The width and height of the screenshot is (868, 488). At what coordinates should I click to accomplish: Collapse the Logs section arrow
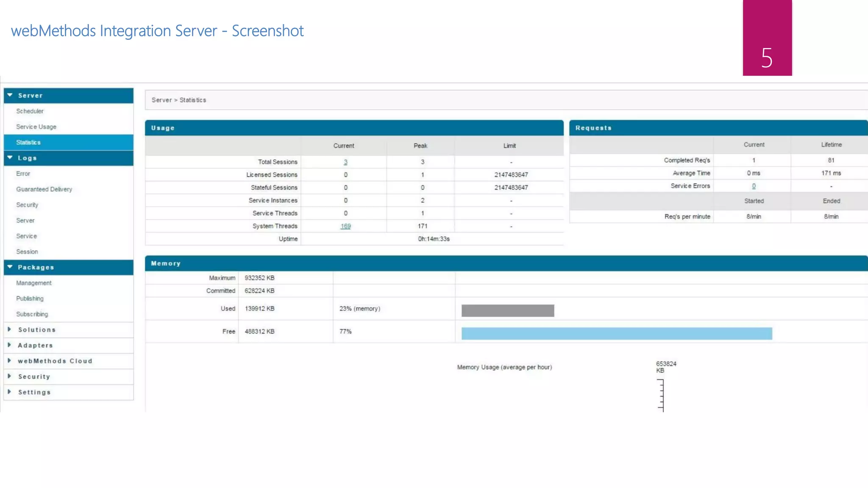[10, 158]
